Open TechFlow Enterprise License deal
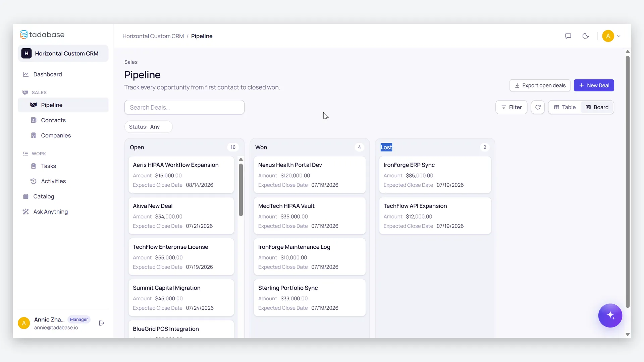This screenshot has height=362, width=644. click(x=181, y=257)
